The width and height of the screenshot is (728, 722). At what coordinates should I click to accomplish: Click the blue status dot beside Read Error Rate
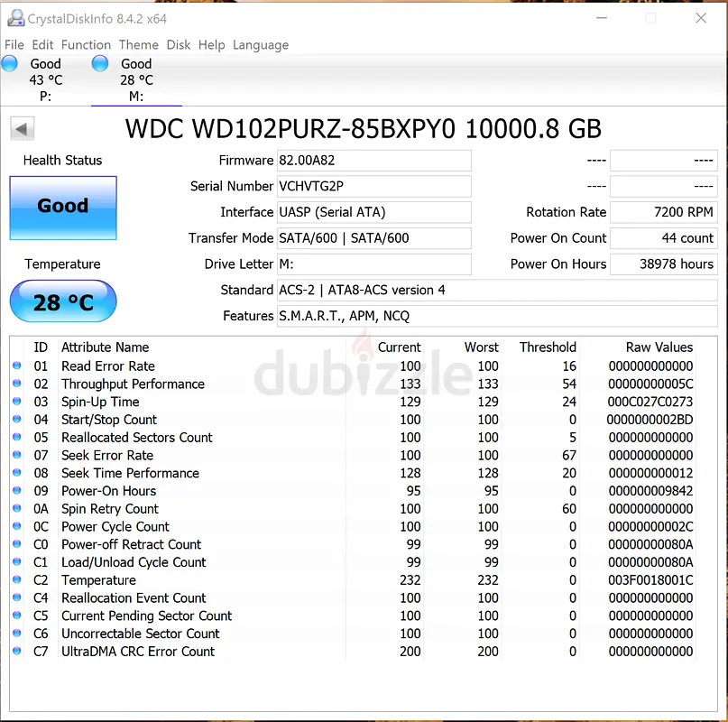pyautogui.click(x=17, y=366)
